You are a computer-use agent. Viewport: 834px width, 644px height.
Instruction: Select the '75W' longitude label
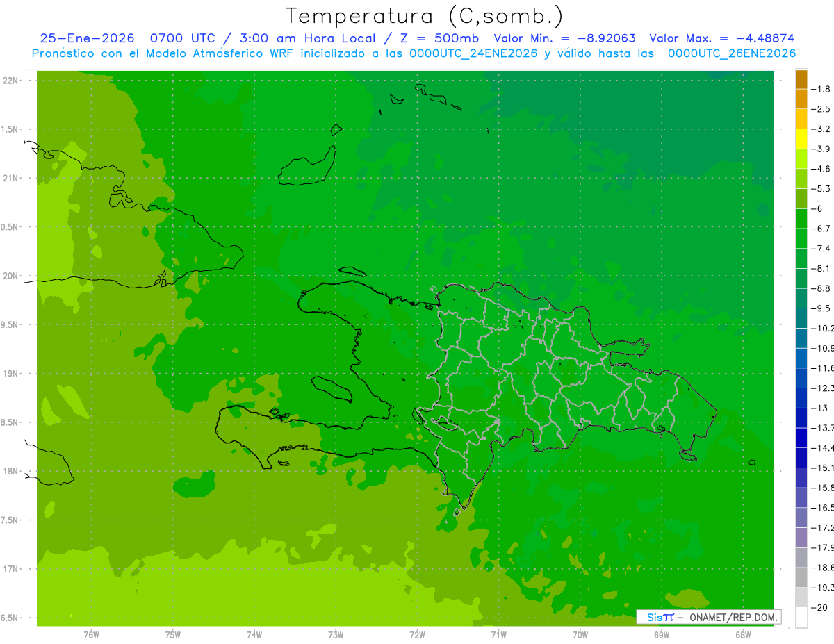173,634
